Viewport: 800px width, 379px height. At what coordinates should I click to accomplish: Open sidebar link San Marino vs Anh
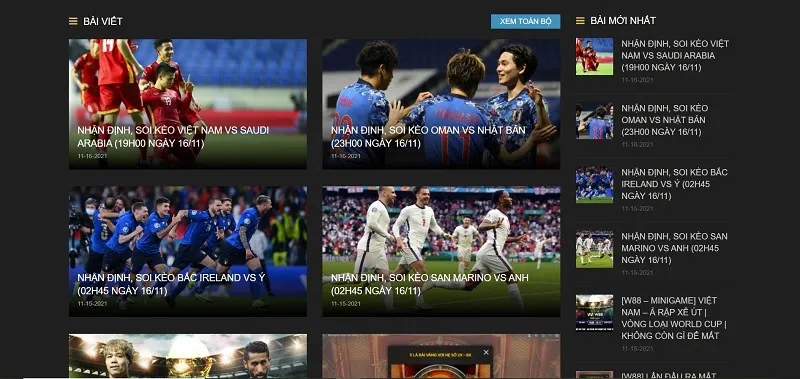pyautogui.click(x=674, y=248)
